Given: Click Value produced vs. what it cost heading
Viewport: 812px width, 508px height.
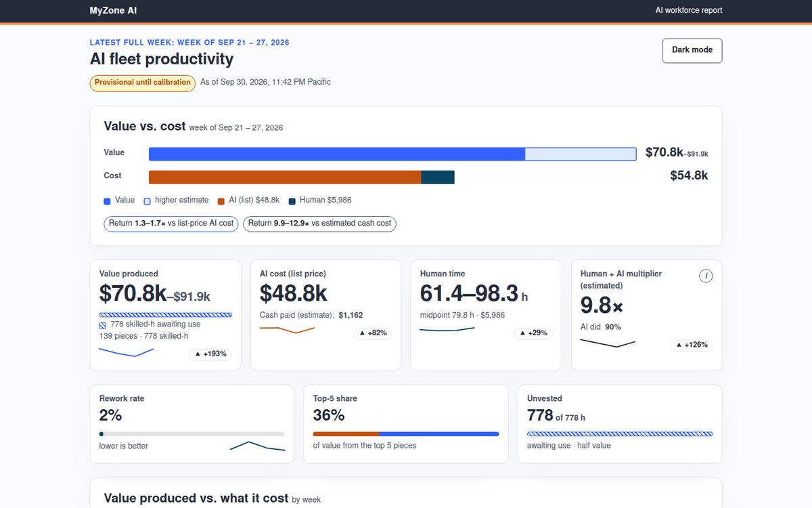Looking at the screenshot, I should [x=196, y=499].
